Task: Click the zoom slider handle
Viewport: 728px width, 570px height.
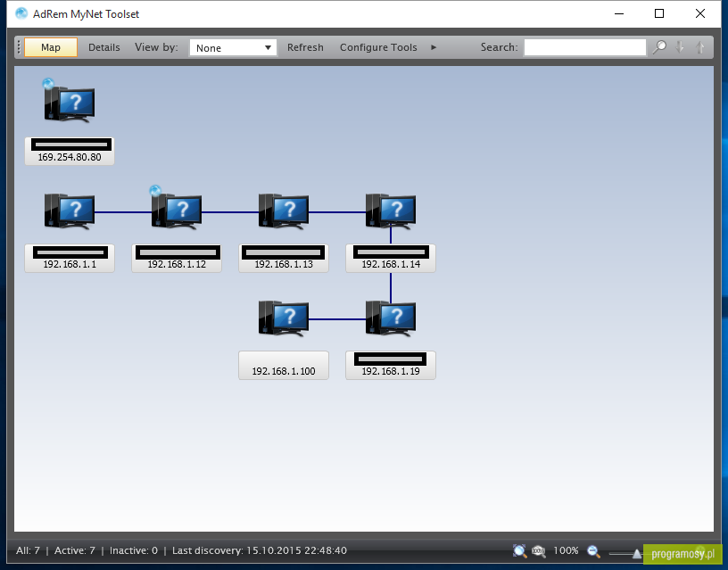Action: coord(637,553)
